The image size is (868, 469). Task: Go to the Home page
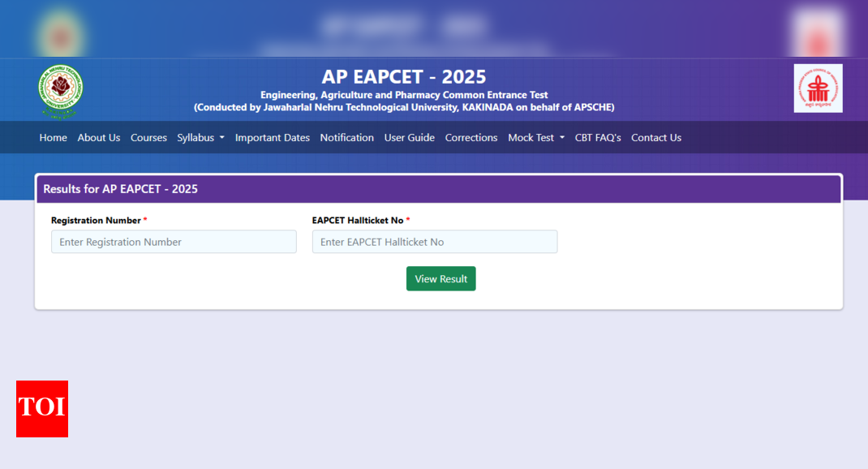(x=53, y=138)
